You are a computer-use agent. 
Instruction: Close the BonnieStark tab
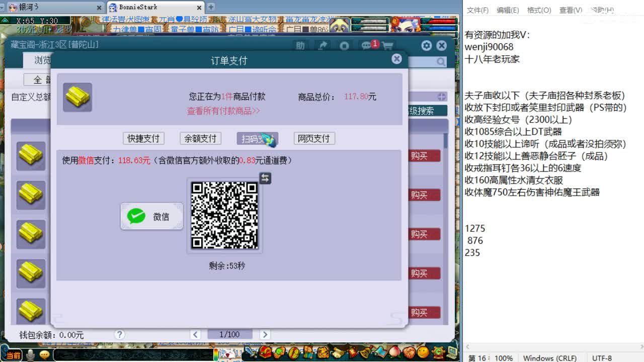point(199,7)
